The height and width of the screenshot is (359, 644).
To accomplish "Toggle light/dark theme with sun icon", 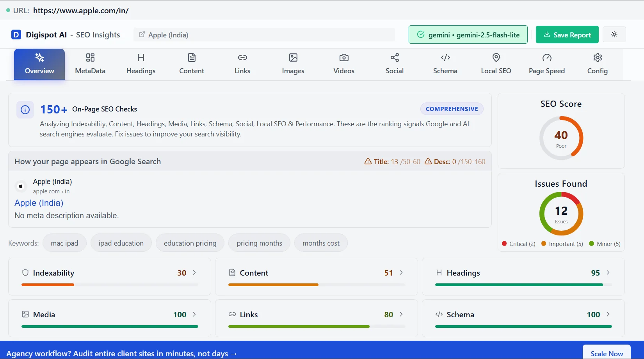I will 614,34.
